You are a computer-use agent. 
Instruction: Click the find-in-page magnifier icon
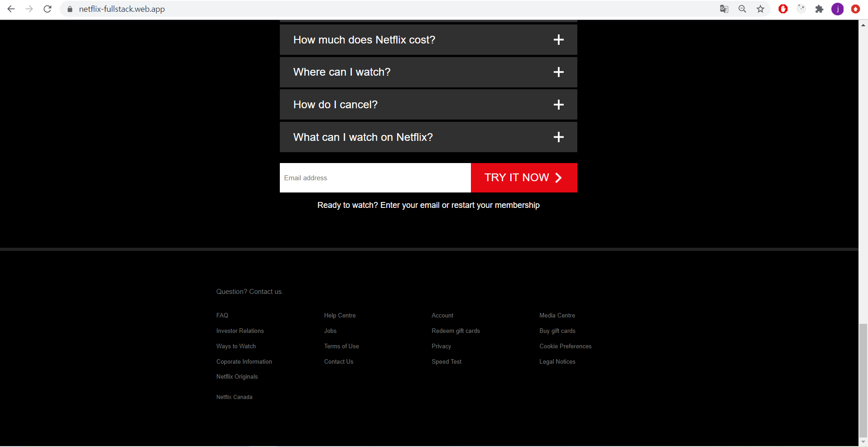(x=742, y=9)
